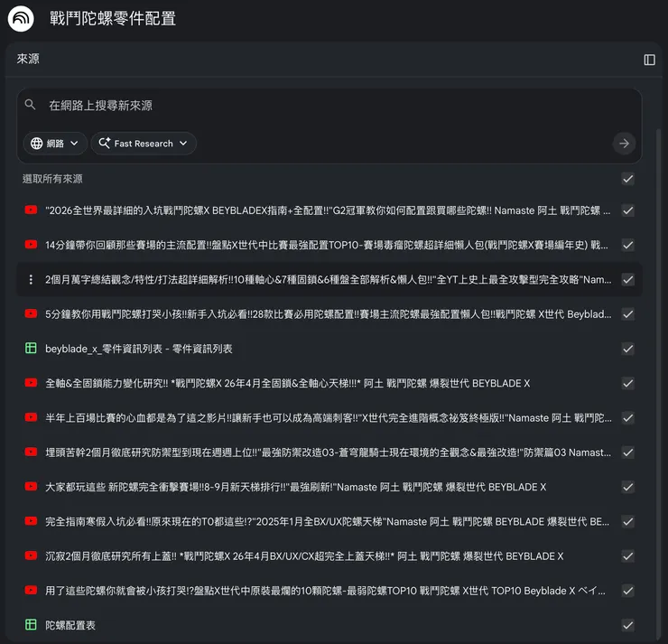The height and width of the screenshot is (644, 668).
Task: Click YouTube icon of 5分鐘教你用戰鬥陀螺 source
Action: (x=31, y=313)
